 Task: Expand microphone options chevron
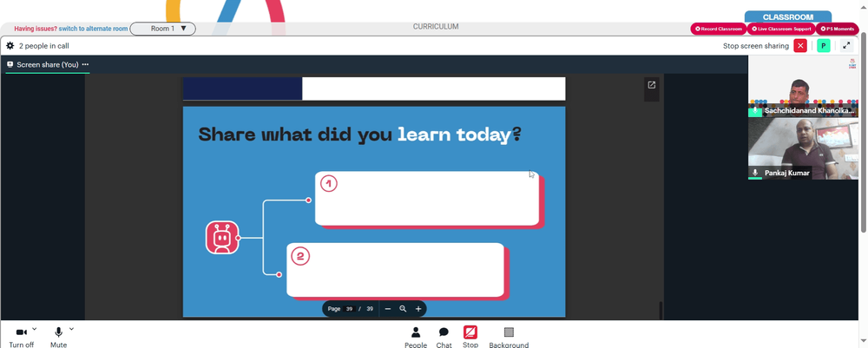pyautogui.click(x=71, y=329)
